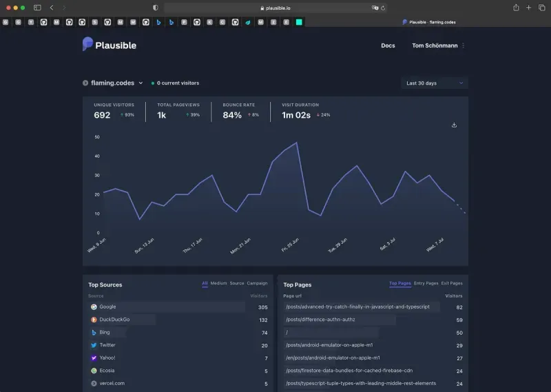Click the translate icon in address bar
This screenshot has width=551, height=392.
click(375, 8)
